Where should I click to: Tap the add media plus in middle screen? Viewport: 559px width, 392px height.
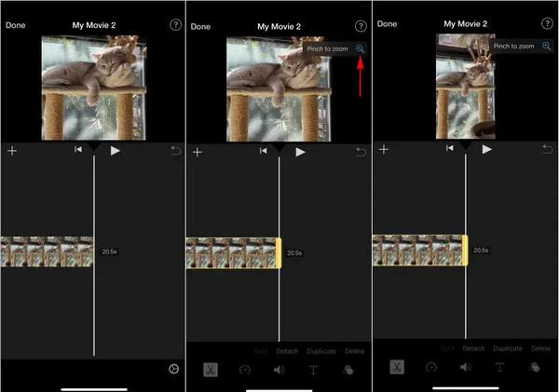click(x=198, y=153)
